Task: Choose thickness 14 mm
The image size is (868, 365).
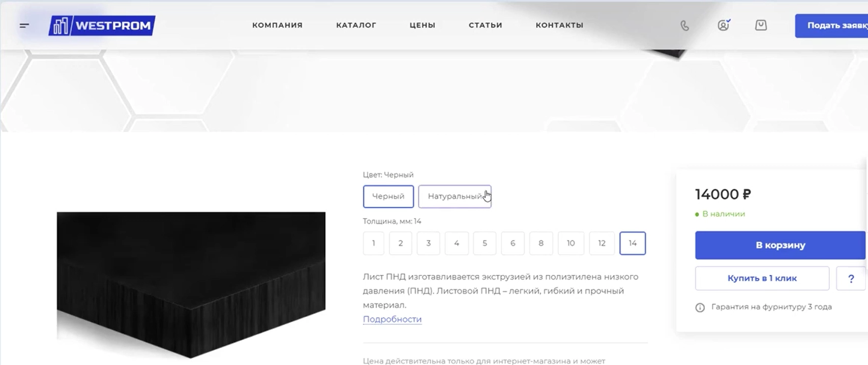Action: pyautogui.click(x=633, y=244)
